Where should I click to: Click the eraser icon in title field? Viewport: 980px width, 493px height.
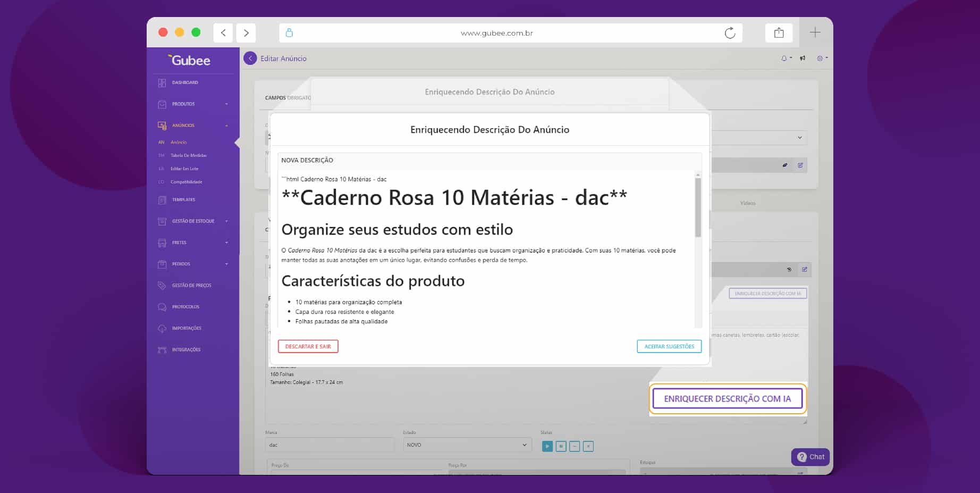(x=785, y=165)
